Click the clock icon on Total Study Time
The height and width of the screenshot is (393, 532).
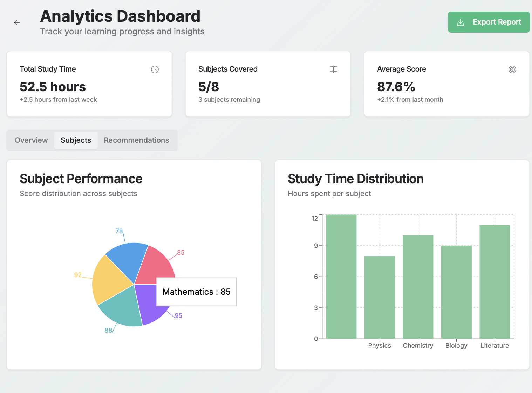[x=155, y=69]
